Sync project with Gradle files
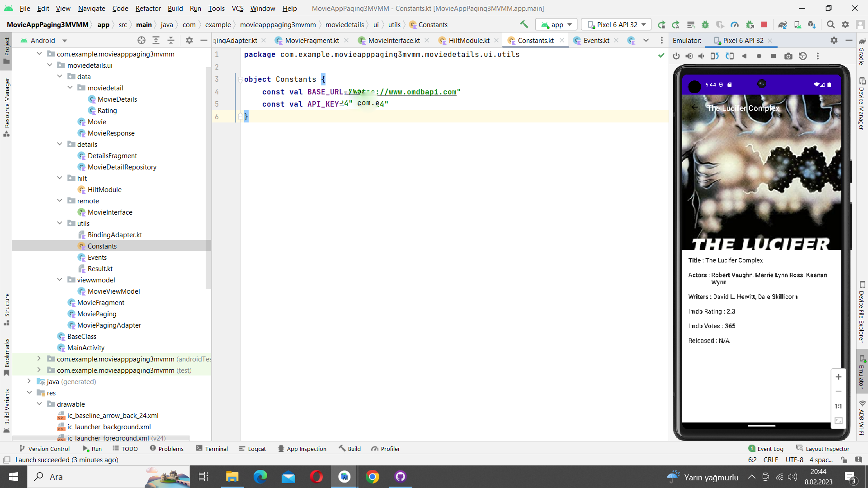 (783, 24)
